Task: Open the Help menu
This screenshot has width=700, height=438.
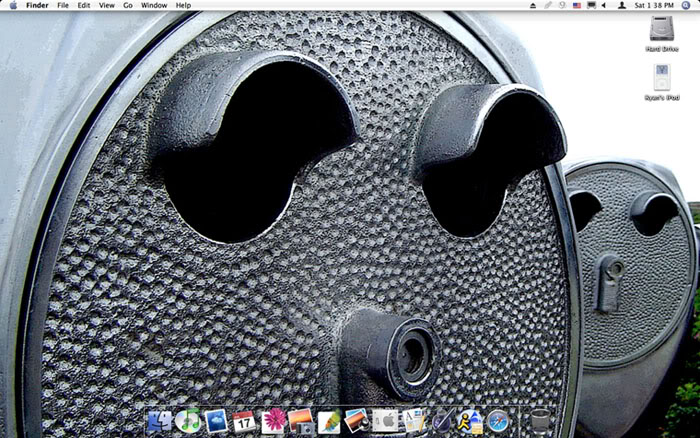Action: tap(183, 5)
